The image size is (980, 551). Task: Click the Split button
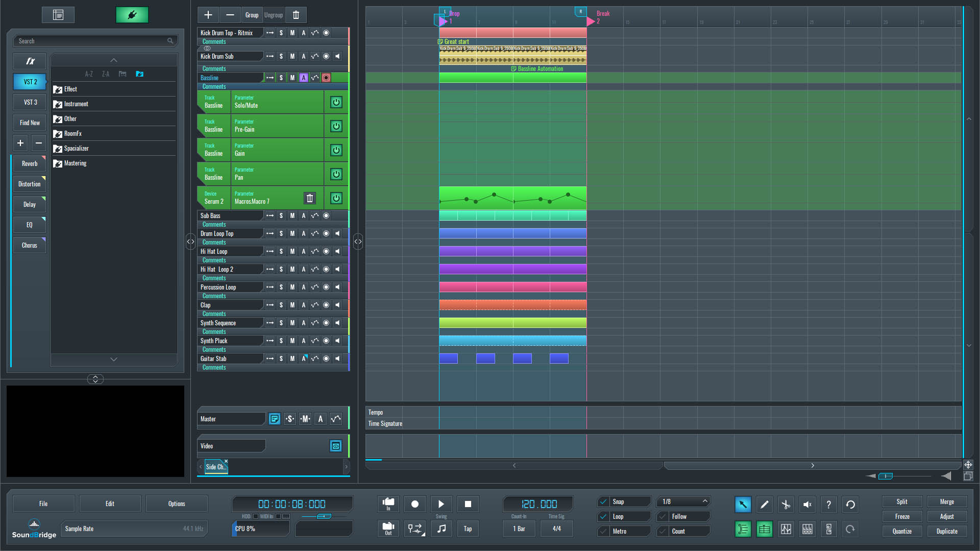pyautogui.click(x=902, y=501)
